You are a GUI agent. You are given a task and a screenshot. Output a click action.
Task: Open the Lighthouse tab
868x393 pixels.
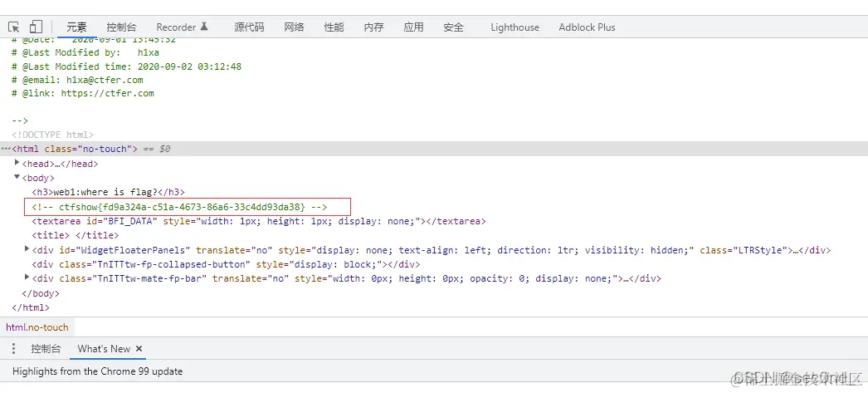pos(514,27)
